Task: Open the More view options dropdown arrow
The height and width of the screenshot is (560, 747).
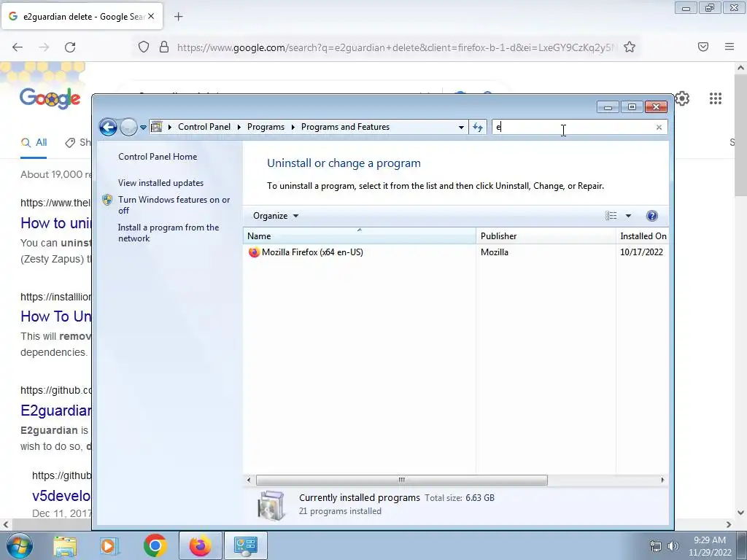Action: point(628,216)
